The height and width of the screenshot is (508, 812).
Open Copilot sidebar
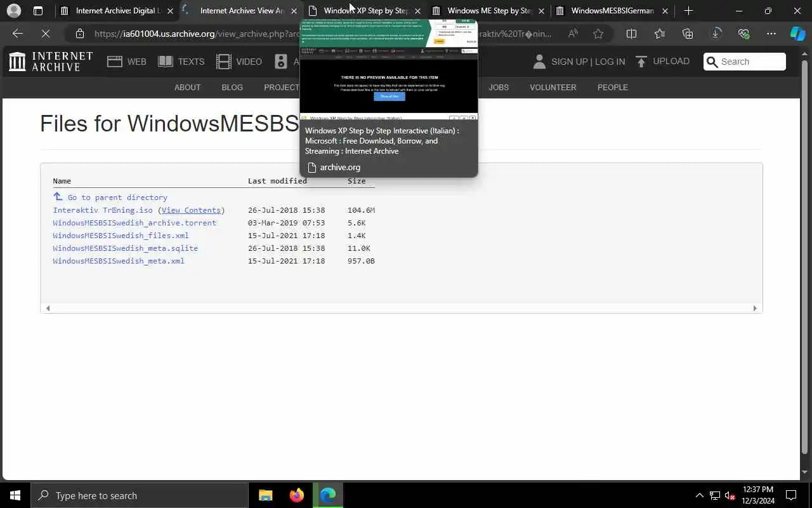point(797,34)
